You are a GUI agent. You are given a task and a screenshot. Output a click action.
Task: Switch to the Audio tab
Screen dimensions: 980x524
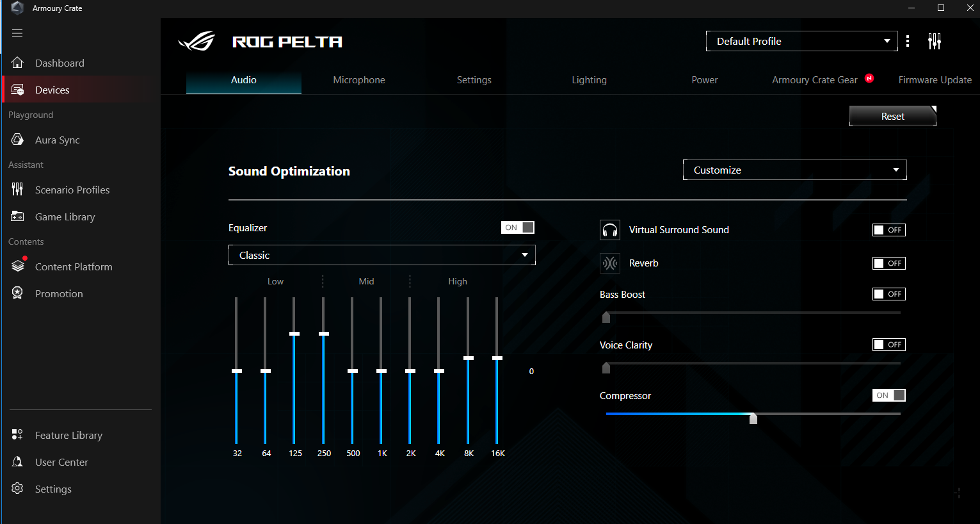pos(244,80)
